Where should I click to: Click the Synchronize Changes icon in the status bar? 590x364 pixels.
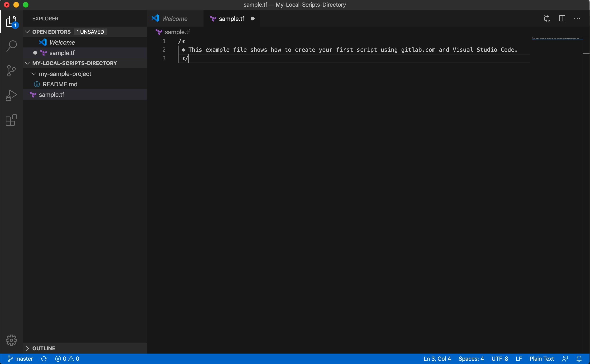(44, 359)
